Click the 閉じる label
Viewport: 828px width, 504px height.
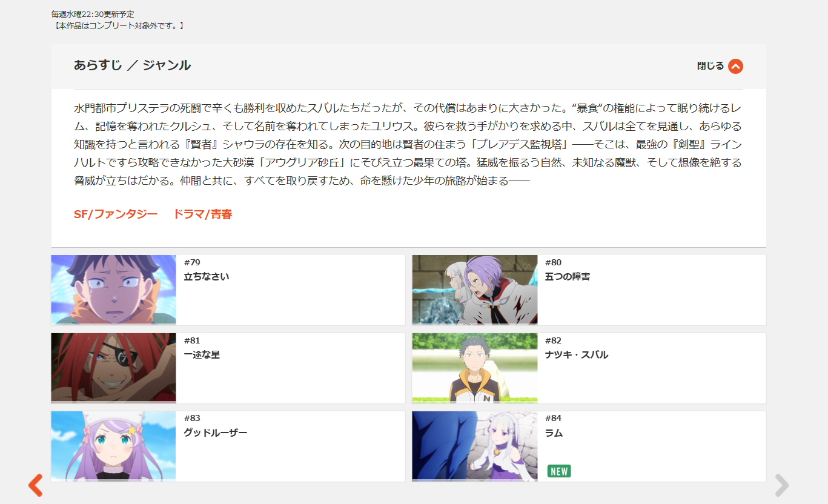tap(710, 66)
